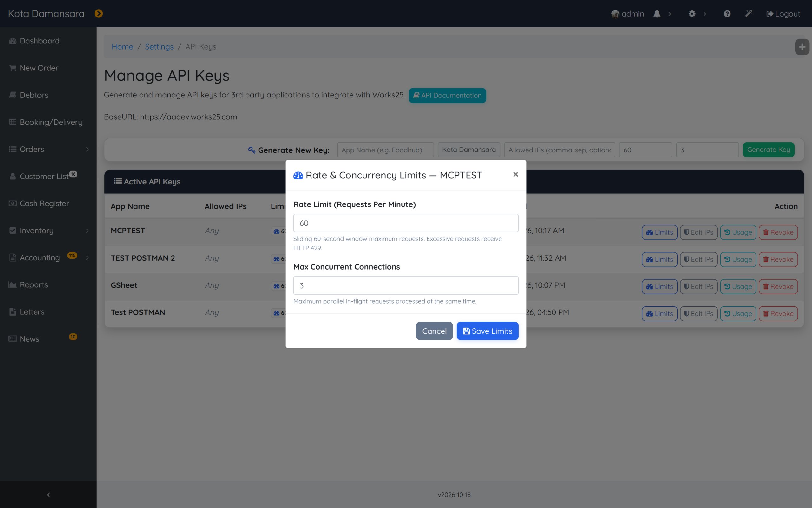Click Cancel in the limits dialog
This screenshot has height=508, width=812.
434,331
